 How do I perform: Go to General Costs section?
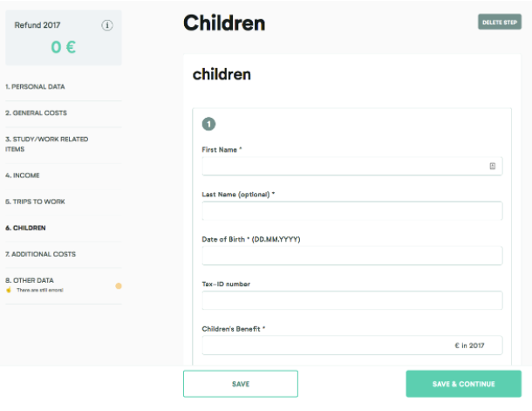click(x=36, y=113)
